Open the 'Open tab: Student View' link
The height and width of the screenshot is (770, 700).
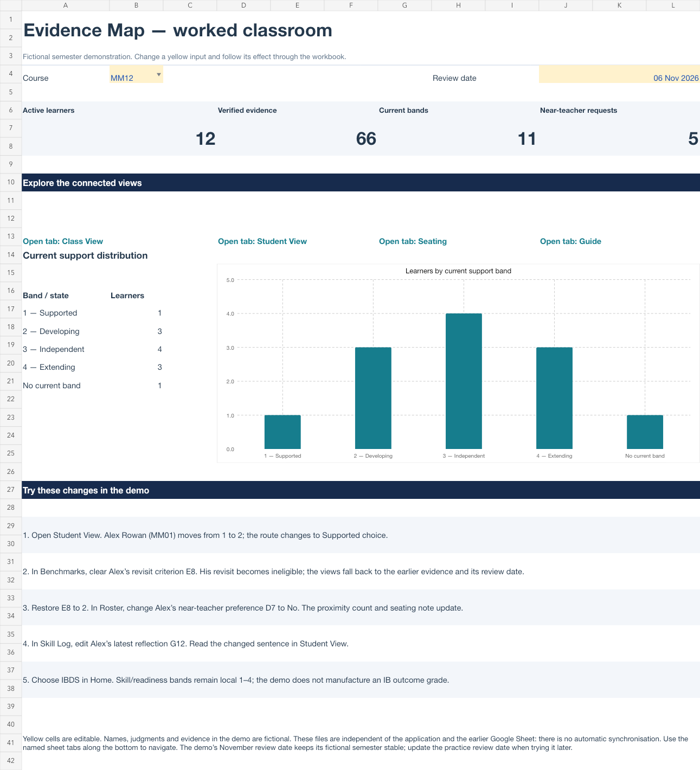[262, 241]
